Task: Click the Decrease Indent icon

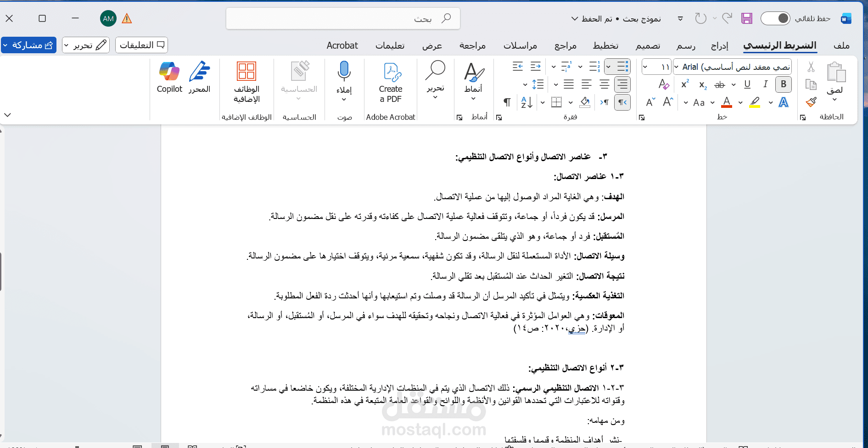Action: 536,67
